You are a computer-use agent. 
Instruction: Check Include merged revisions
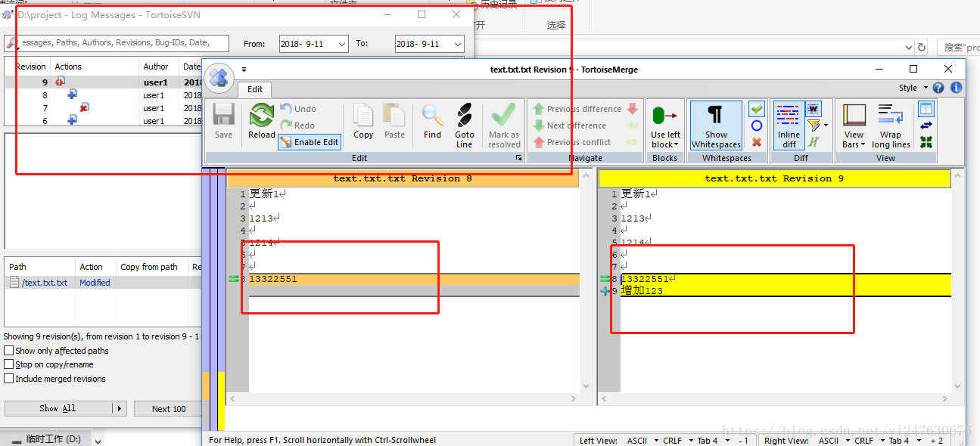coord(9,379)
